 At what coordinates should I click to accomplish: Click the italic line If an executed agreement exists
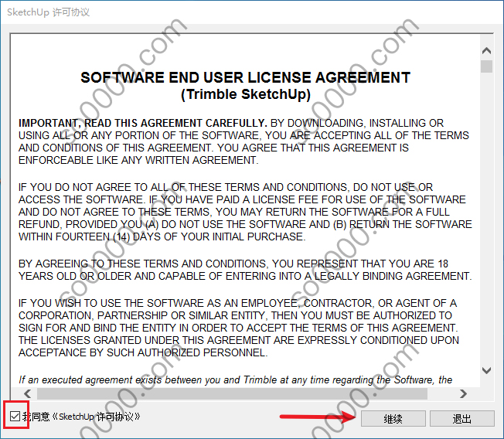235,379
